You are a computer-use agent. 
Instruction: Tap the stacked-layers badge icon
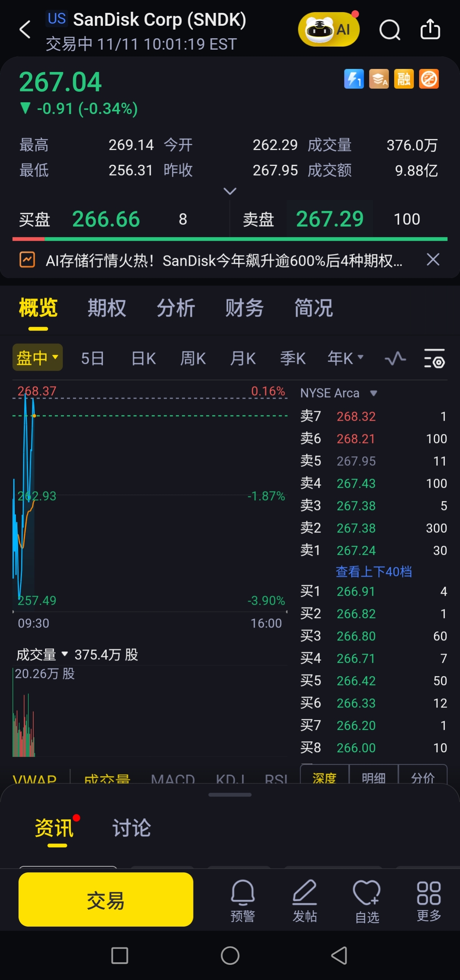[x=379, y=79]
